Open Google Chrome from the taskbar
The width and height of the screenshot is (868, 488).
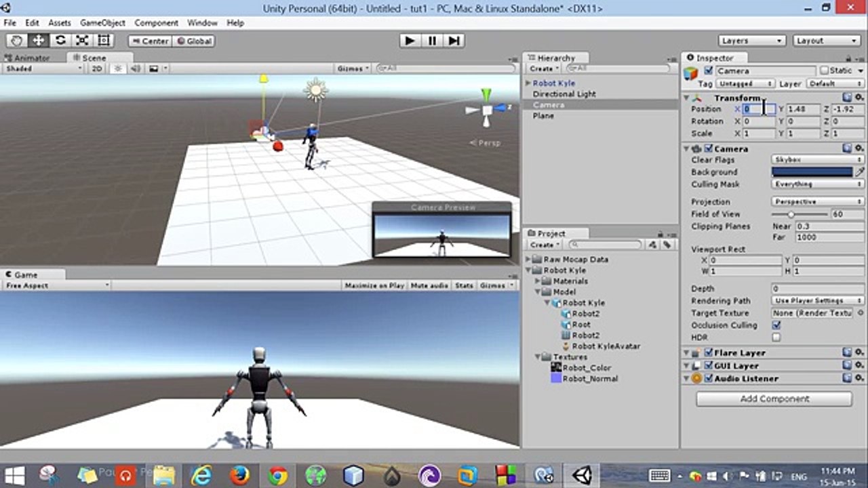click(277, 475)
